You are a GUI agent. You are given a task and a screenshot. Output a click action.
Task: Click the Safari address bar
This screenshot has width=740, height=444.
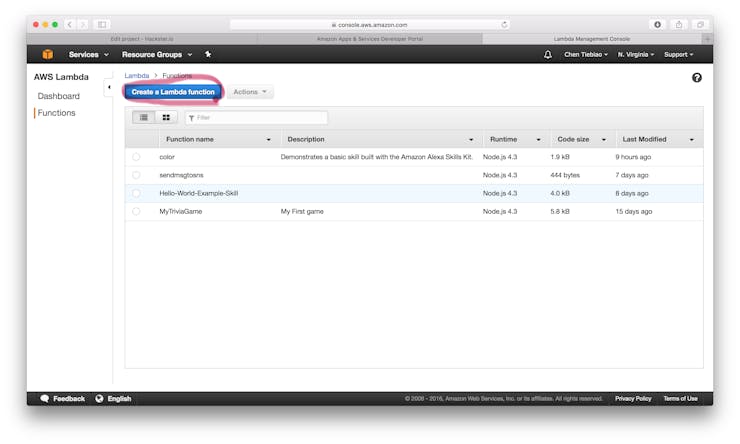[370, 25]
